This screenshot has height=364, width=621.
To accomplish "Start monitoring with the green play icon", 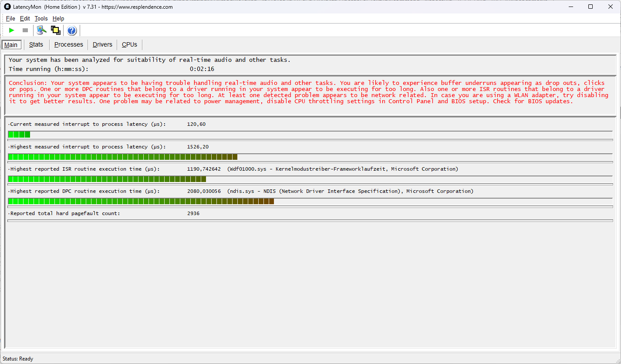I will [x=12, y=30].
